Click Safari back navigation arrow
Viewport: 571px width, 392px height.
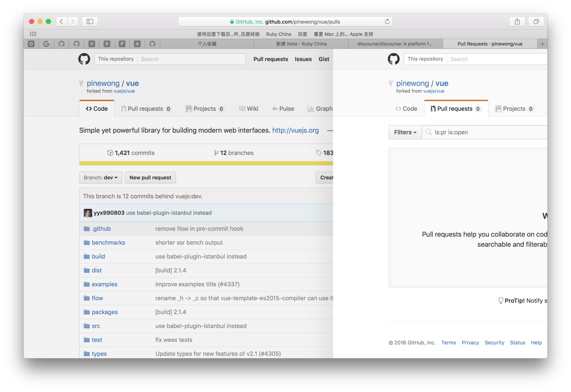(62, 21)
